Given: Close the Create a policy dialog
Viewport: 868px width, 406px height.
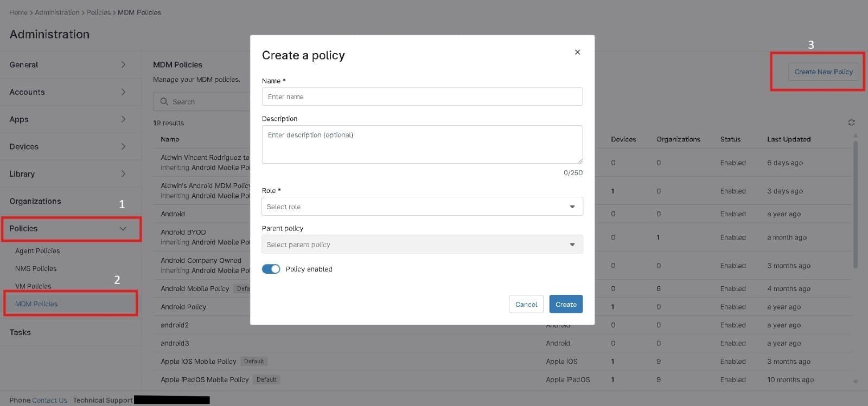Looking at the screenshot, I should point(577,52).
